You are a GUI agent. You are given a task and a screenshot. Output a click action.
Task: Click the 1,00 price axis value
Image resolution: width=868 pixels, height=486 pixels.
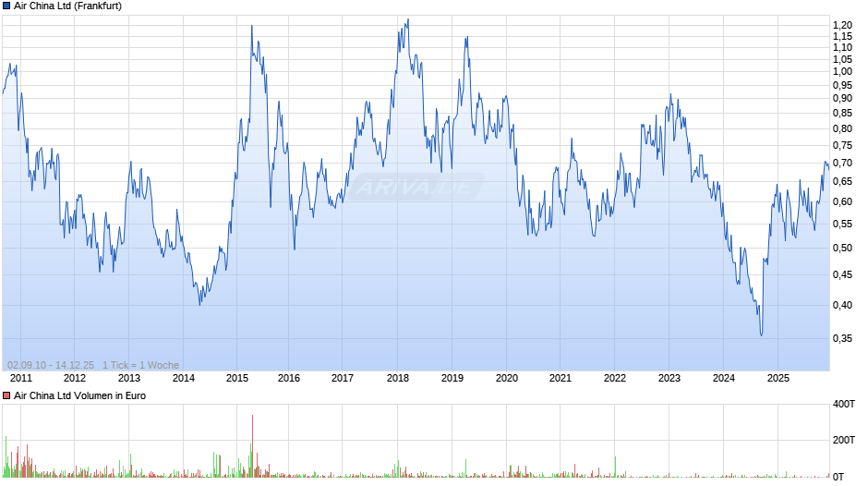[842, 71]
